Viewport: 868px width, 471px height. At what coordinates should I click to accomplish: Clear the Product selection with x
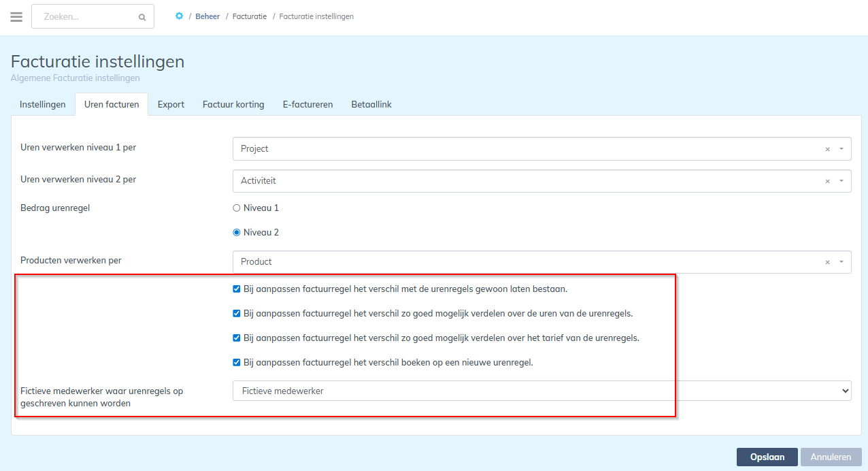[827, 262]
